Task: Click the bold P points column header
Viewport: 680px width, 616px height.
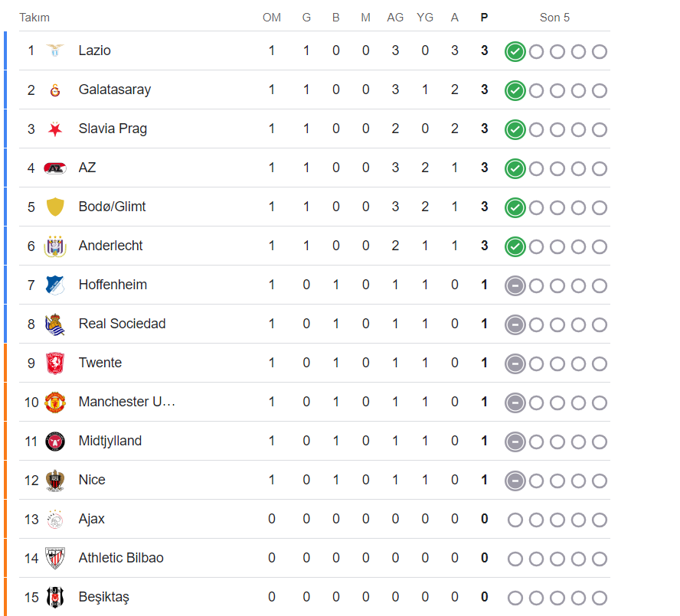Action: 484,18
